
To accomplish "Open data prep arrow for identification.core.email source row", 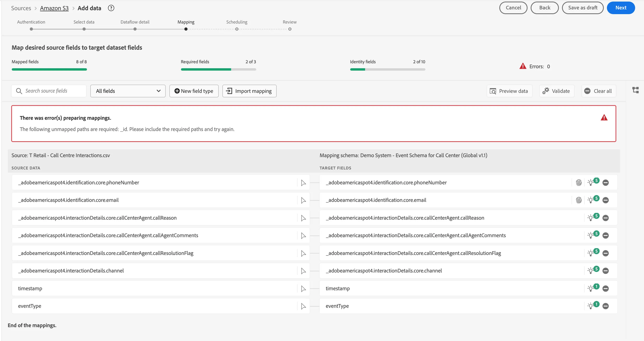I will 303,200.
